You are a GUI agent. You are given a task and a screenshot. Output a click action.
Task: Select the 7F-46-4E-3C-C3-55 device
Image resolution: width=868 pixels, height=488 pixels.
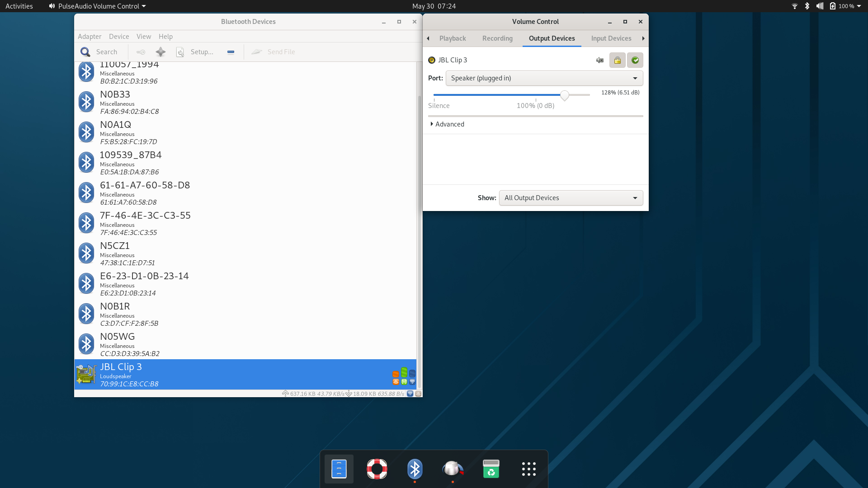pos(245,223)
